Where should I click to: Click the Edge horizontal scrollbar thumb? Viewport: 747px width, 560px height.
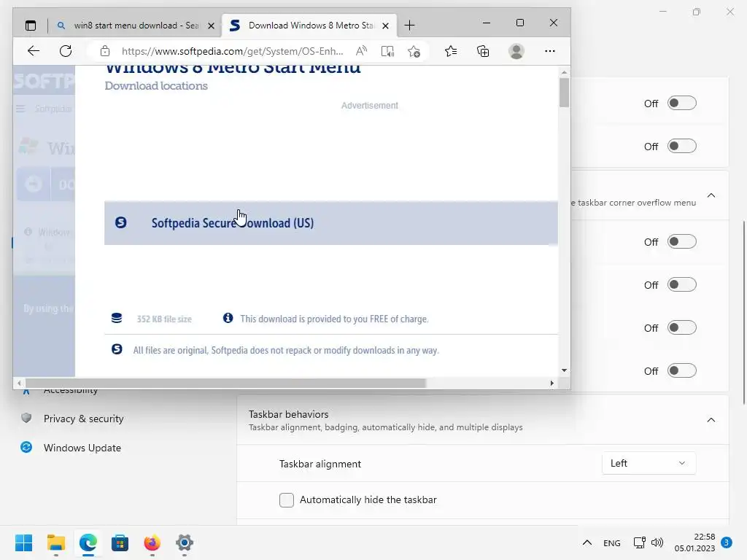click(225, 383)
